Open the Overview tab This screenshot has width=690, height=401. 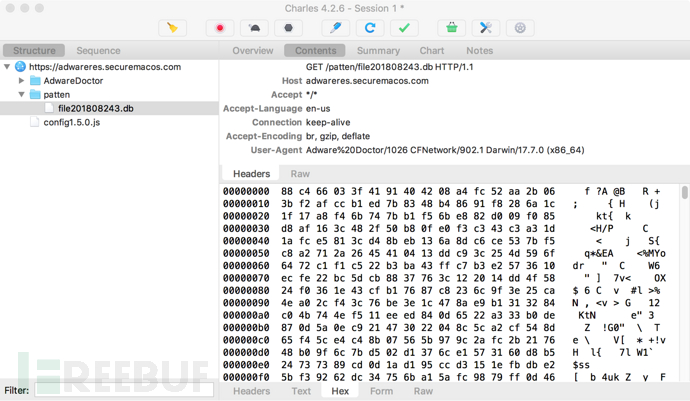(253, 51)
